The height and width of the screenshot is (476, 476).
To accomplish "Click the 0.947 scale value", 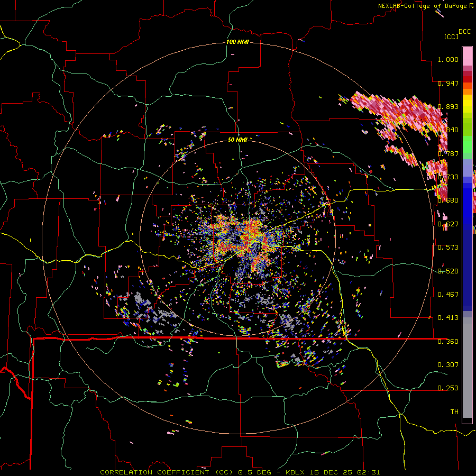I will pyautogui.click(x=448, y=83).
